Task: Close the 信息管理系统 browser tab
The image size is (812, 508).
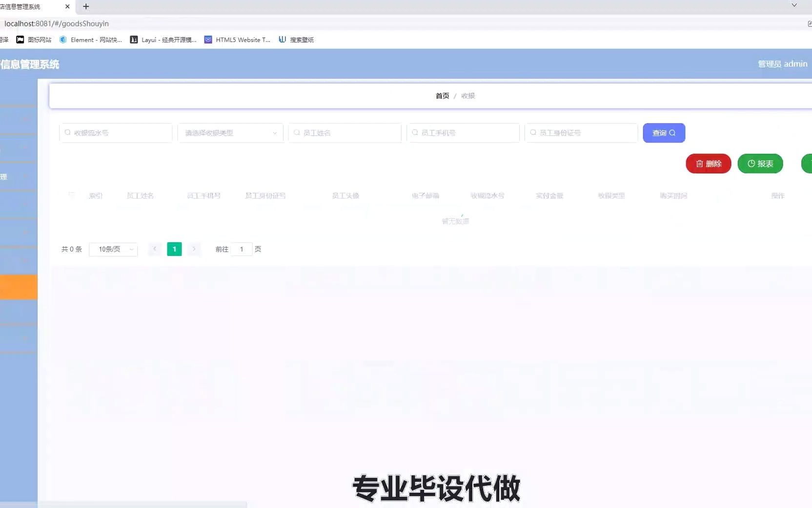Action: pos(67,6)
